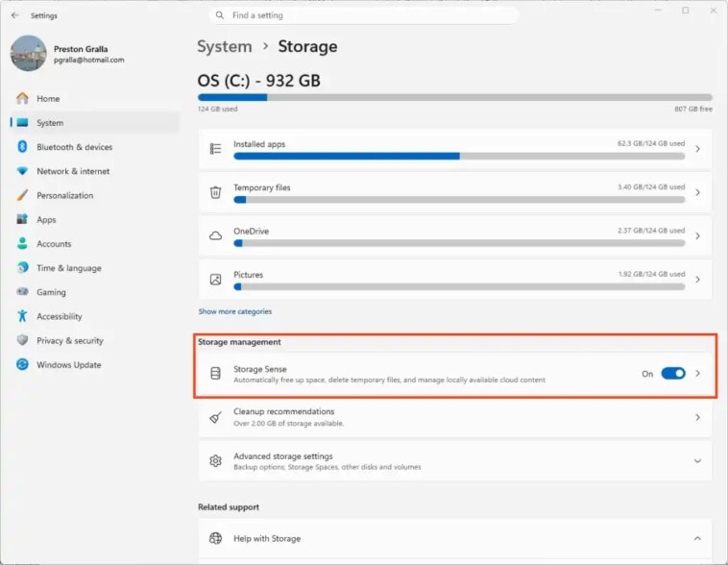Click the 3.40 GB/124 GB used value
The image size is (728, 565).
[651, 186]
